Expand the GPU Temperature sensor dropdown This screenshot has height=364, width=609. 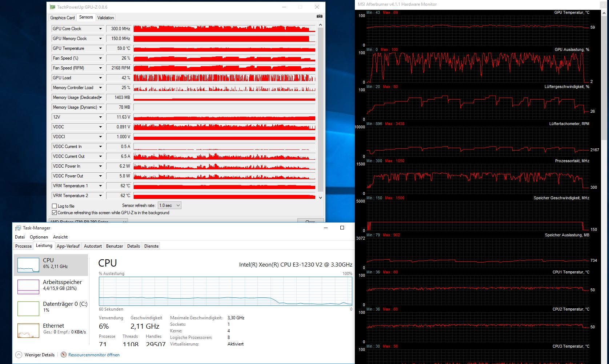pos(100,48)
